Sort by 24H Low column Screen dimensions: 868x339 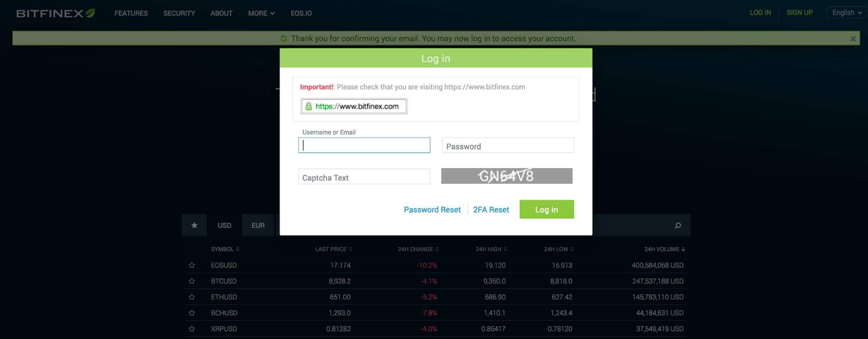[x=559, y=249]
